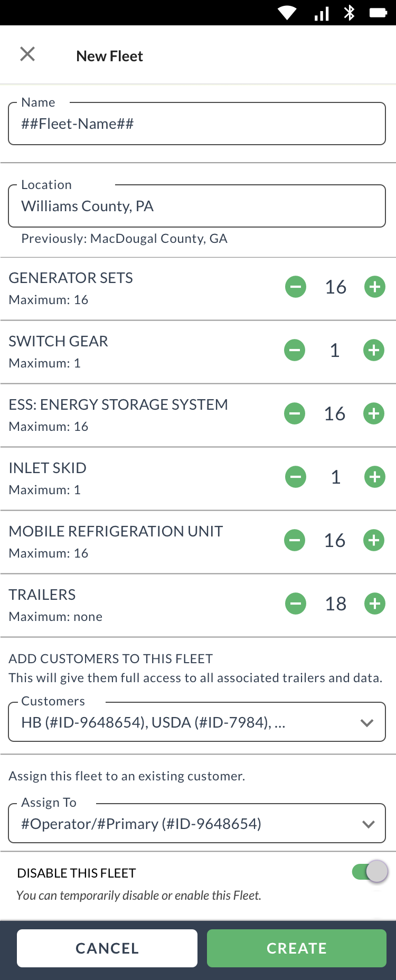Increase Inlet Skid count
Image resolution: width=396 pixels, height=980 pixels.
[375, 477]
